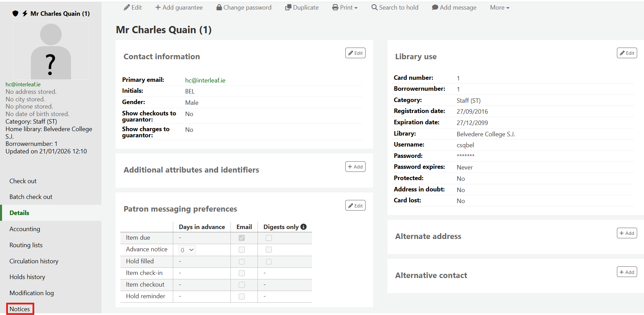Expand the More dropdown menu
Viewport: 644px width, 315px height.
500,8
